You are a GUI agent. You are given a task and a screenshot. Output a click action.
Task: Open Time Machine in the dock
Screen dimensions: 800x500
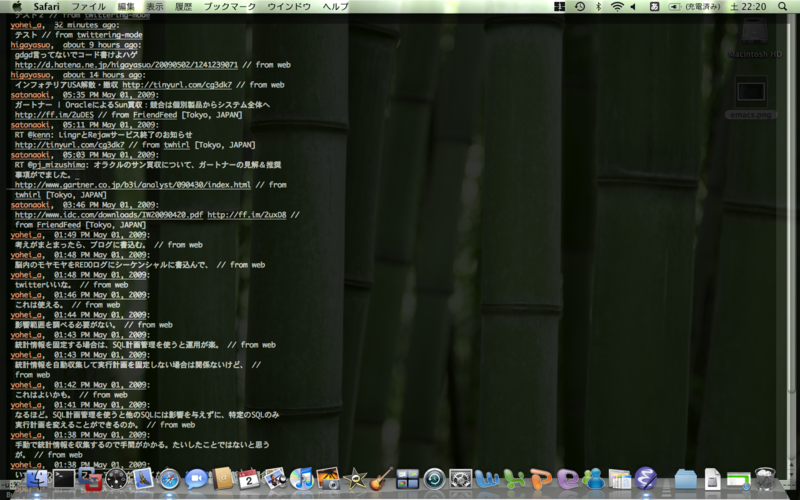[434, 480]
